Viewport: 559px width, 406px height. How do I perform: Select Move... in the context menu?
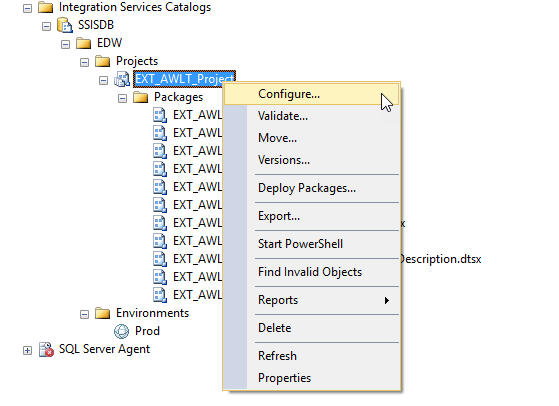[x=312, y=138]
